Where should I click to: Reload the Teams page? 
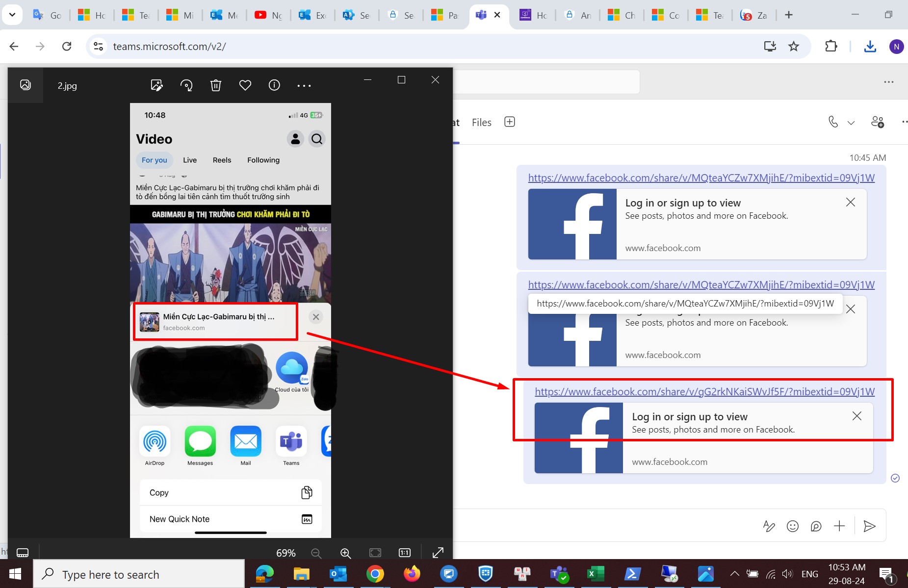67,47
